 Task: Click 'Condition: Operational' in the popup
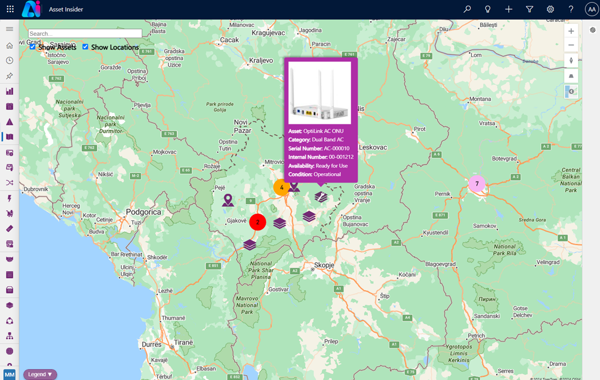pyautogui.click(x=315, y=175)
